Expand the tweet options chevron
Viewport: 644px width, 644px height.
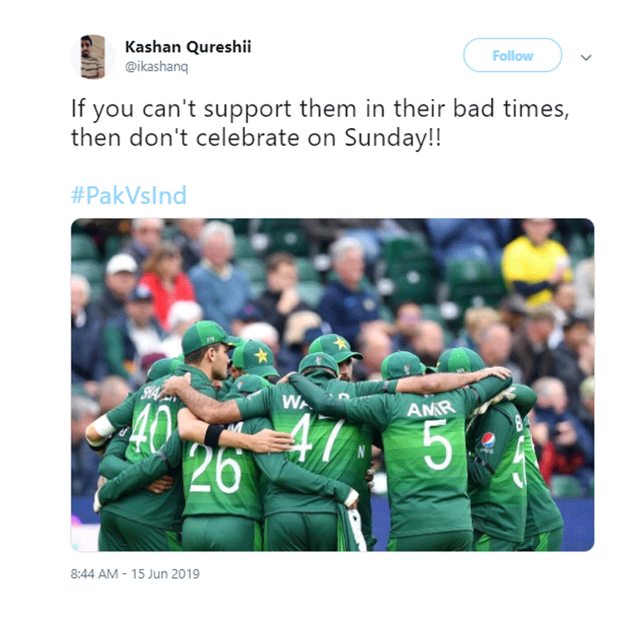pyautogui.click(x=586, y=57)
